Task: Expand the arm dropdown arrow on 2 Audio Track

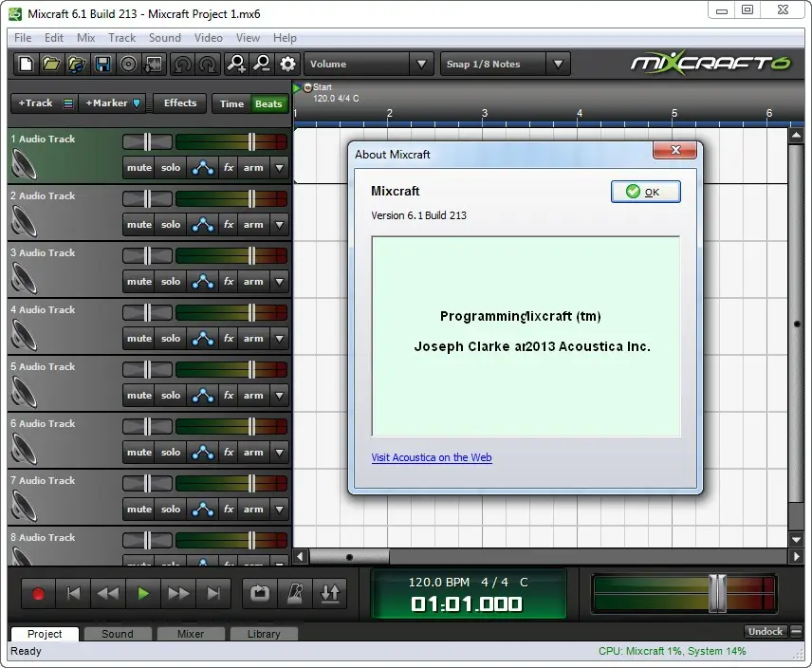Action: tap(279, 225)
